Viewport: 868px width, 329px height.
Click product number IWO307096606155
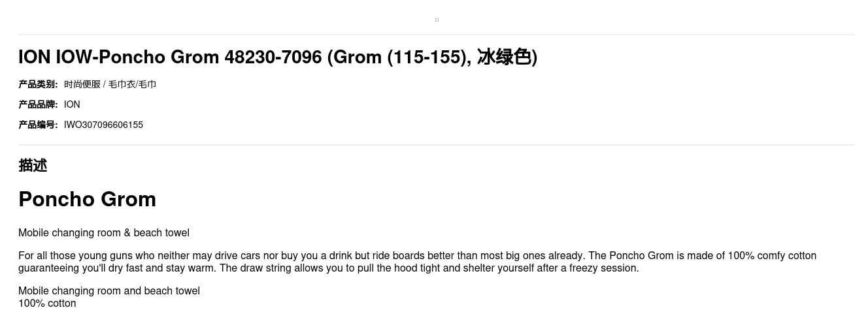point(103,125)
